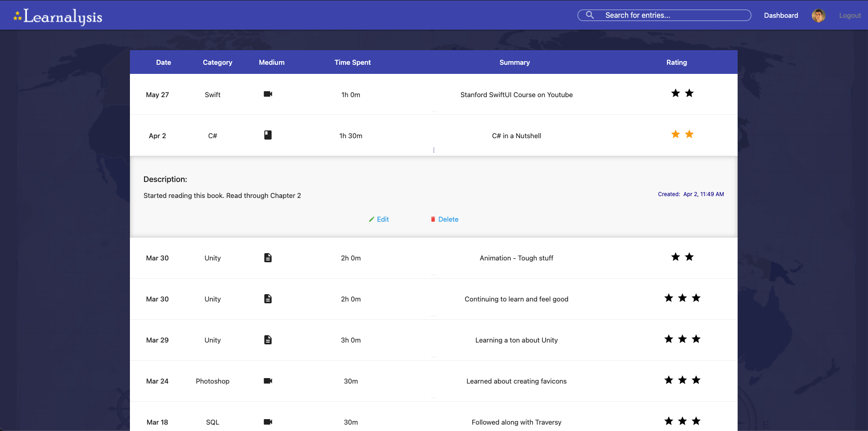The width and height of the screenshot is (868, 431).
Task: Sort by Medium column header
Action: point(272,62)
